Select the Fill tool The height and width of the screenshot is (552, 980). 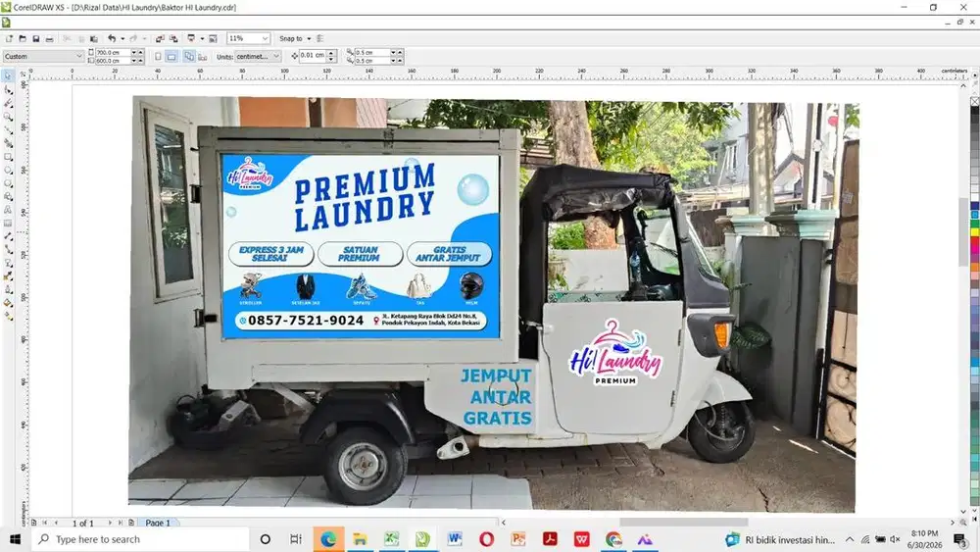pyautogui.click(x=8, y=303)
